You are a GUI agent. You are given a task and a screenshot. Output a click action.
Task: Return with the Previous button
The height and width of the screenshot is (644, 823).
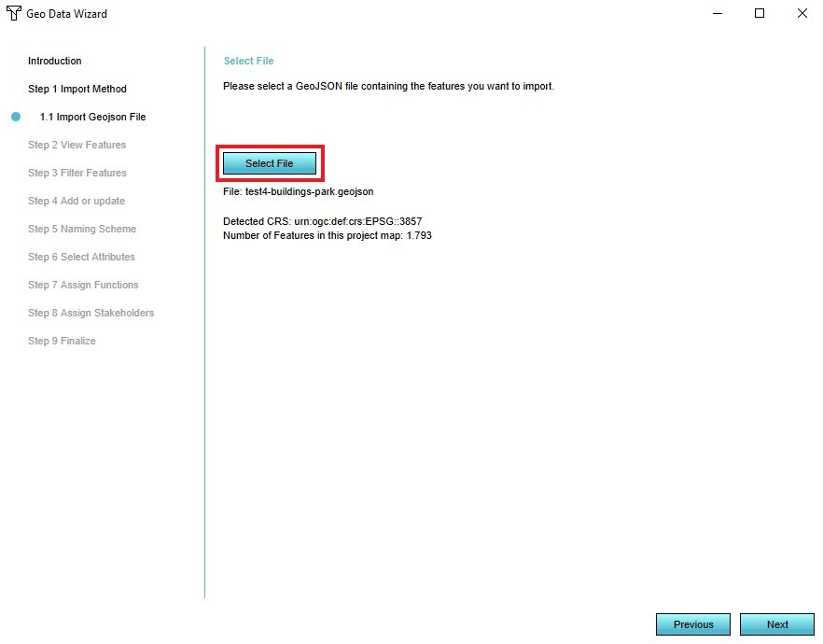[692, 624]
